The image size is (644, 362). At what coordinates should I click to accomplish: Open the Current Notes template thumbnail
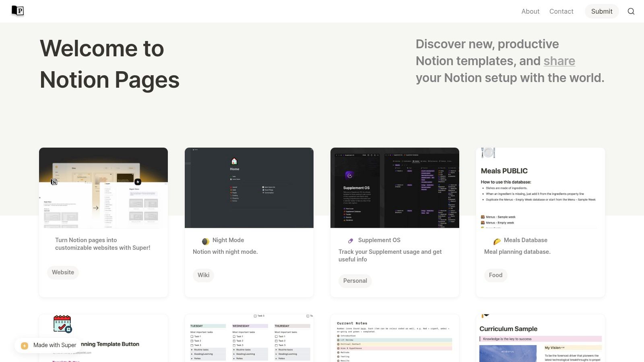(395, 338)
